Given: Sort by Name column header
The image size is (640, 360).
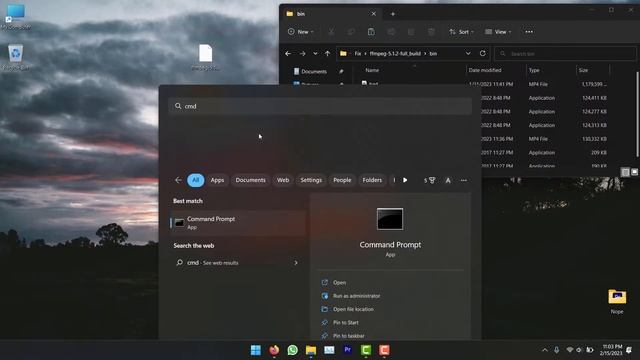Looking at the screenshot, I should 372,70.
